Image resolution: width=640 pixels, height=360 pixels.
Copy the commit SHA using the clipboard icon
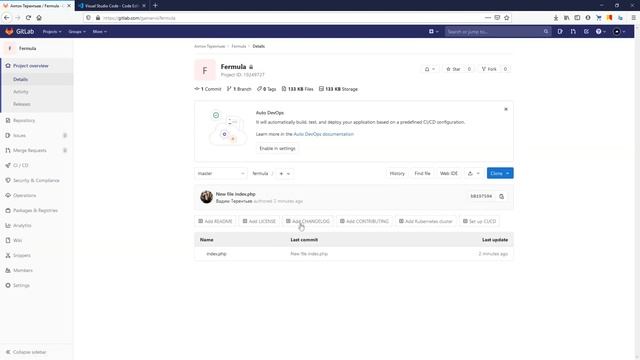tap(501, 197)
